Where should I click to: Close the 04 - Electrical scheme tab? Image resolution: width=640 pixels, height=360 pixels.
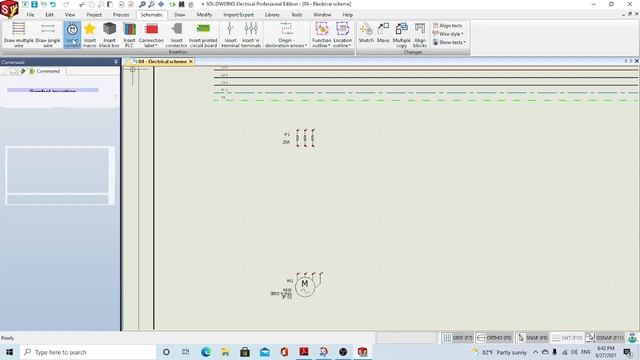pyautogui.click(x=191, y=61)
